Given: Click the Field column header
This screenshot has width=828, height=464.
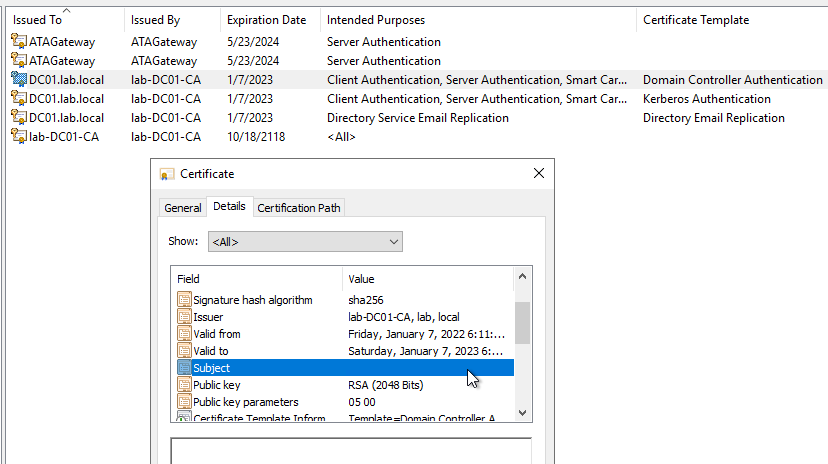Looking at the screenshot, I should [x=257, y=279].
